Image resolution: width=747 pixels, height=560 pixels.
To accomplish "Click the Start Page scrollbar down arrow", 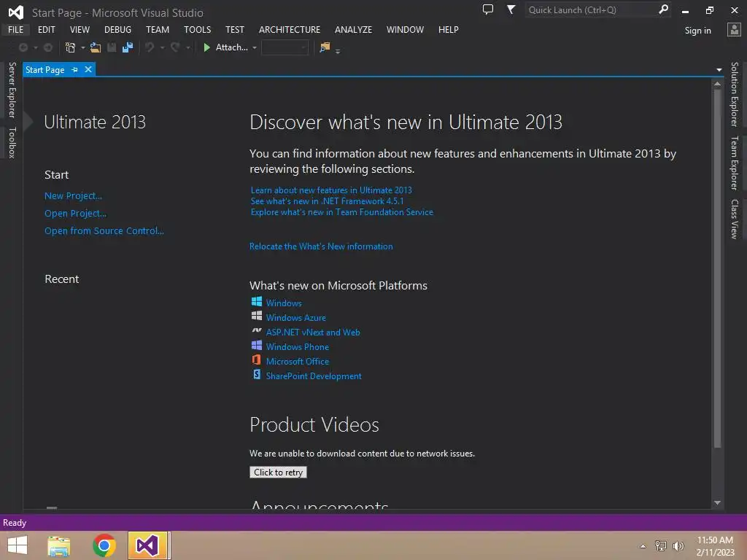I will click(717, 503).
